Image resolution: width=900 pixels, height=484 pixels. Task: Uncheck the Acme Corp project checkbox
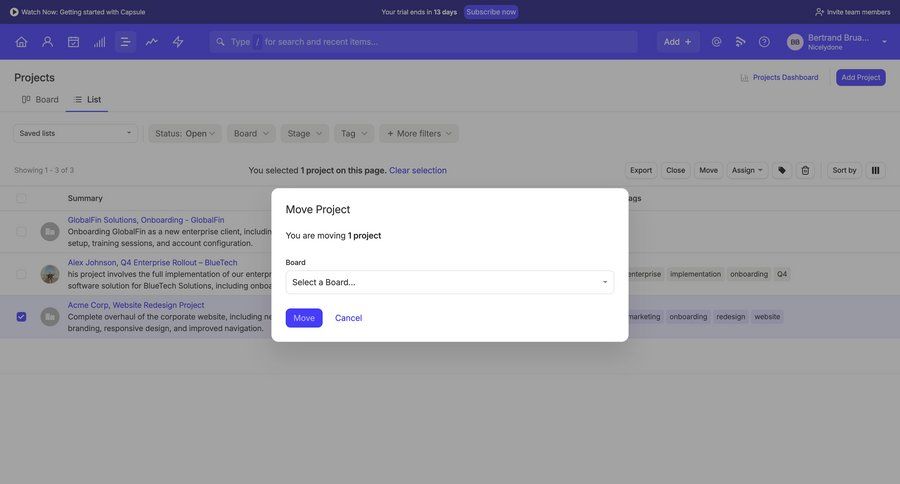pos(21,317)
